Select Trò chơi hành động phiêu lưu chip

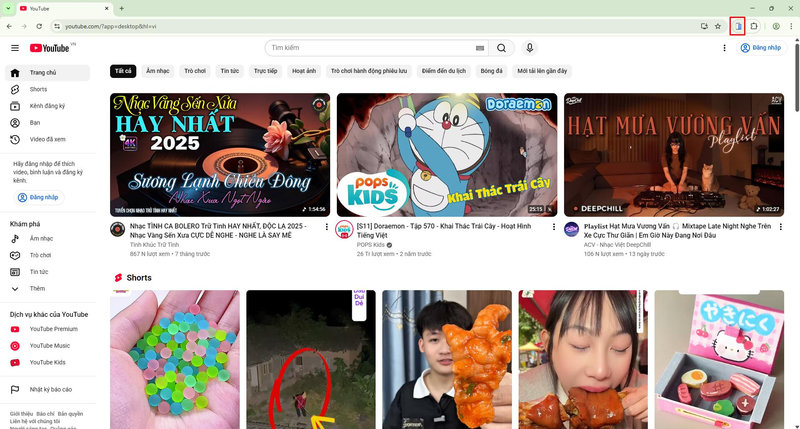tap(369, 71)
